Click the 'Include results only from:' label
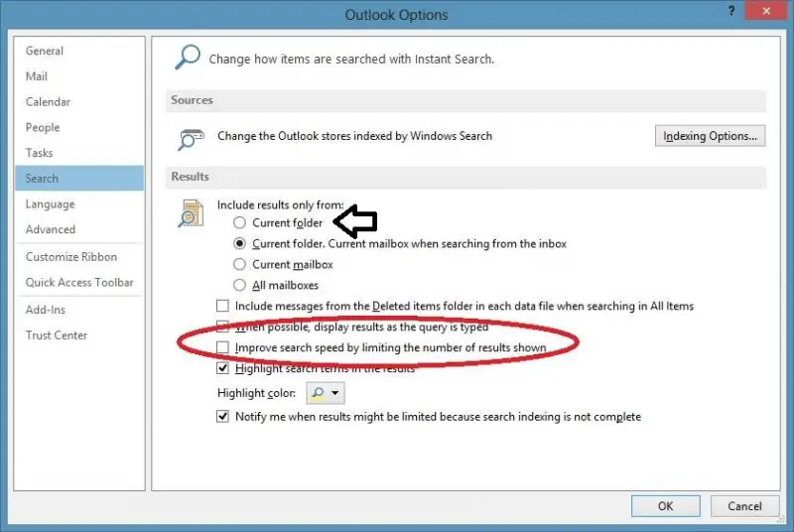Viewport: 794px width, 532px height. coord(281,205)
